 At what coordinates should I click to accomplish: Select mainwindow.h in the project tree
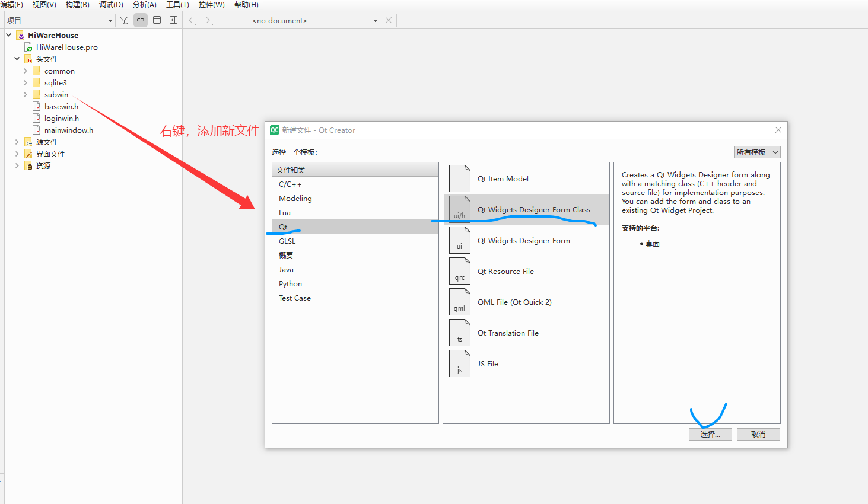[x=68, y=130]
